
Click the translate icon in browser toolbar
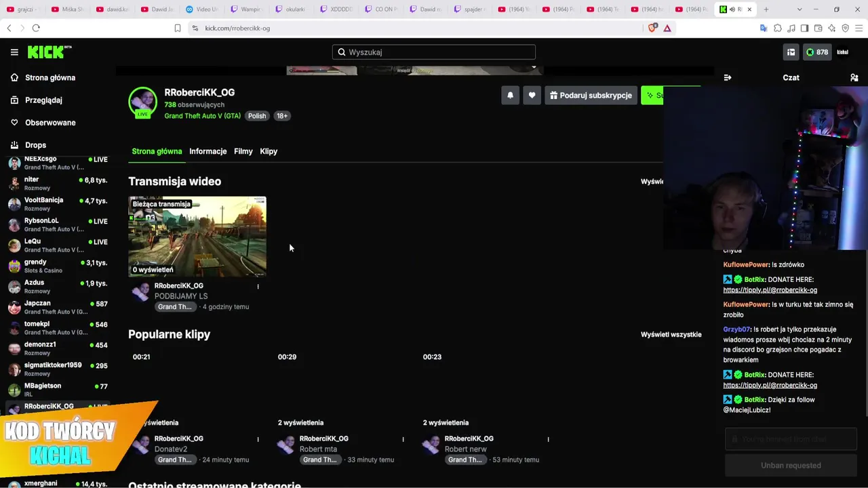coord(764,28)
